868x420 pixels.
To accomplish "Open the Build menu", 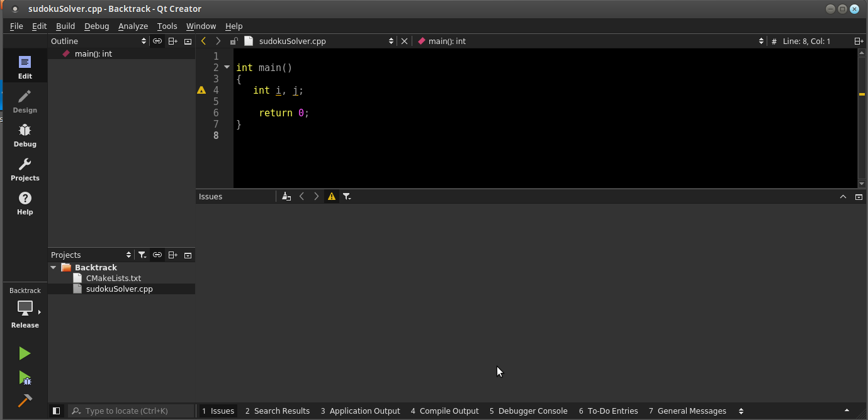I will point(65,26).
